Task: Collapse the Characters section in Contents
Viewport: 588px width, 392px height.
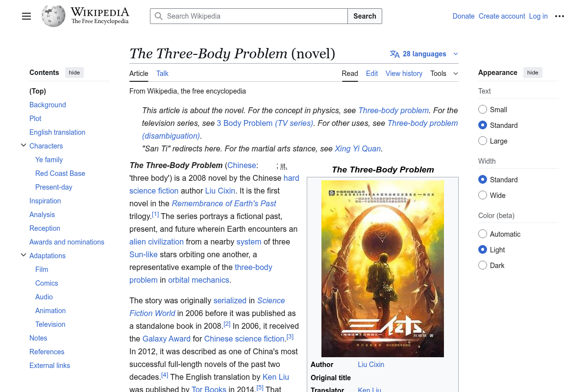Action: tap(24, 145)
